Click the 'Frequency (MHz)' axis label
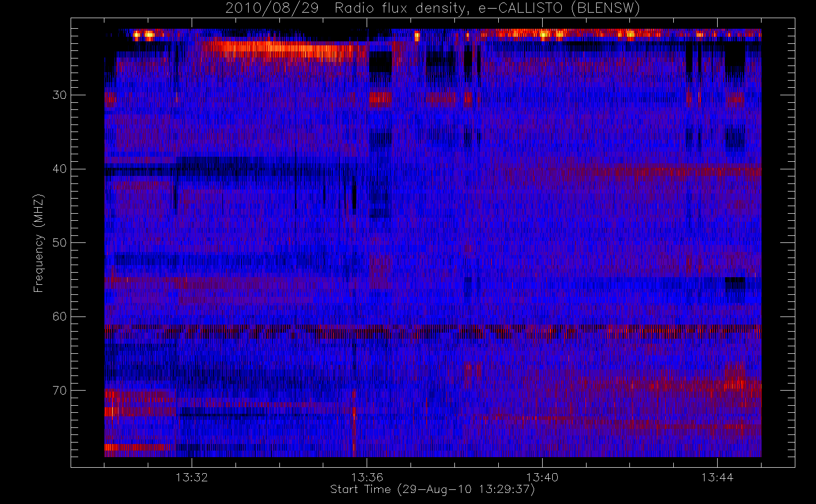The width and height of the screenshot is (816, 504). (38, 243)
